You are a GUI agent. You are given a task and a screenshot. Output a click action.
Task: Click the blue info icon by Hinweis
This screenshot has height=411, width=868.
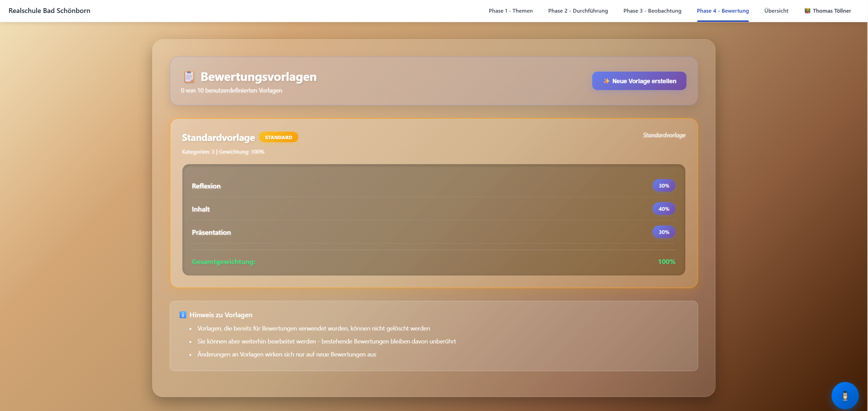(x=183, y=315)
